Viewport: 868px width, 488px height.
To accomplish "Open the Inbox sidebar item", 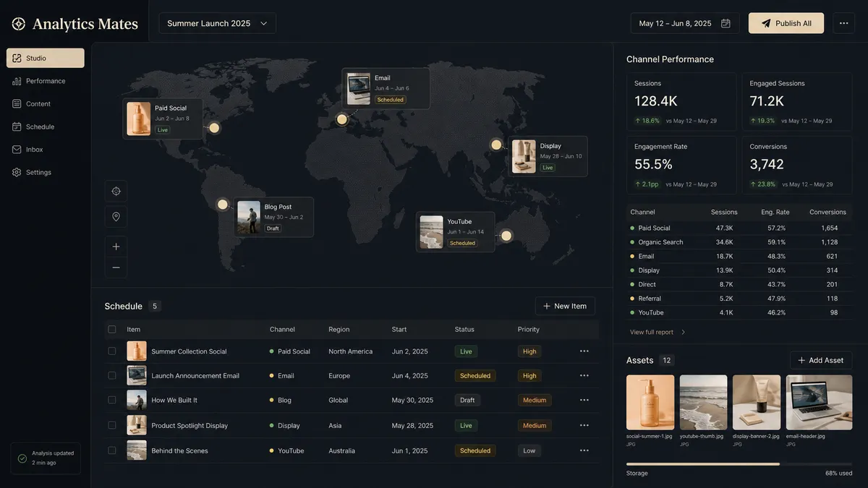I will (x=46, y=150).
